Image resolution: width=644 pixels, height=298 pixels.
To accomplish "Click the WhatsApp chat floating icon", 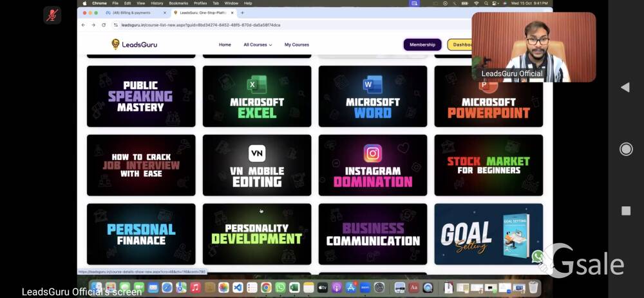I will click(538, 256).
